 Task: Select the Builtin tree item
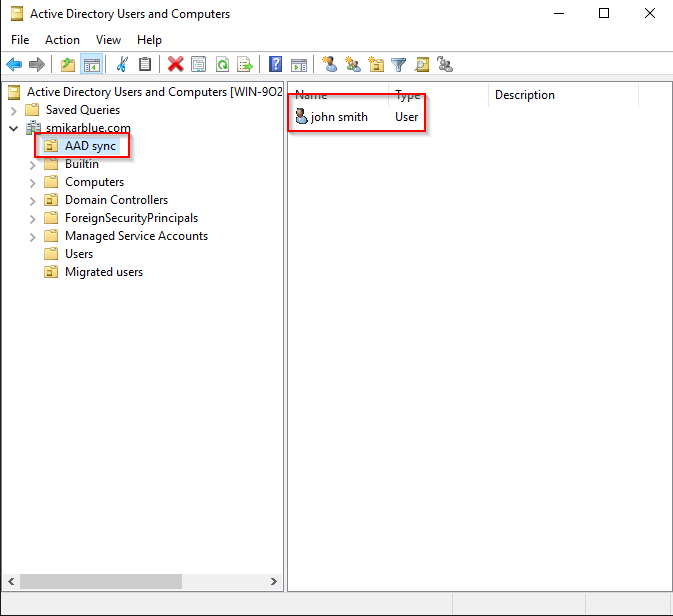[x=82, y=164]
